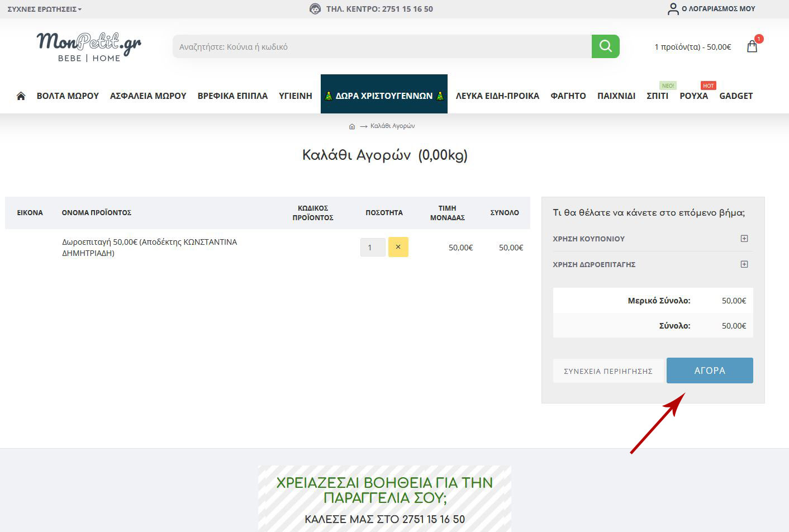This screenshot has height=532, width=789.
Task: Click the ΣΥΝΕΧΕΙΑ ΠΕΡΙΗΓΗΣΗΣ button
Action: [x=608, y=371]
